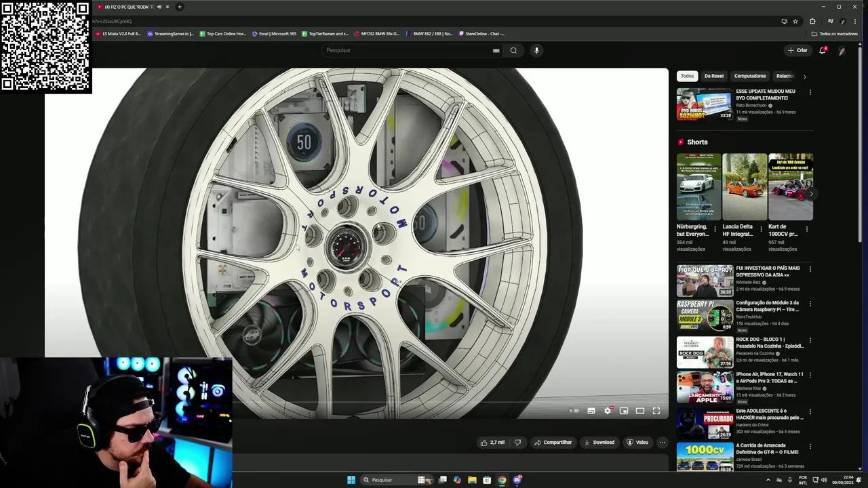Open Raspberry Pi Camera Module 3 video

click(705, 314)
